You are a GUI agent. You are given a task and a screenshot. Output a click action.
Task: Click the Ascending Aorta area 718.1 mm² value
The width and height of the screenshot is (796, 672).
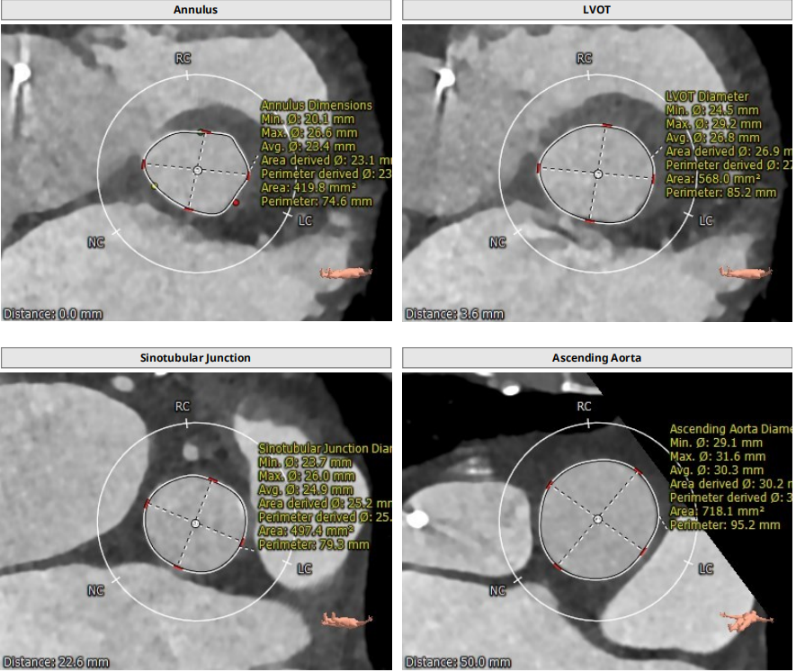point(716,511)
